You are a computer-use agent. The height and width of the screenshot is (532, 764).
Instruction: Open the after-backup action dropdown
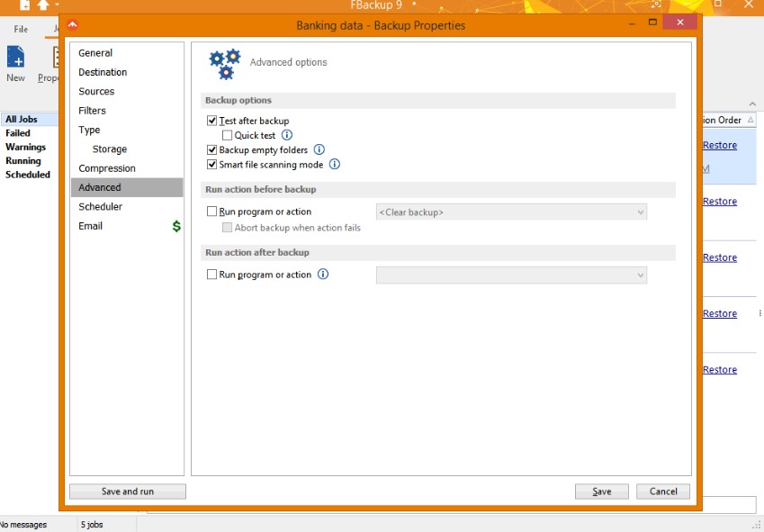click(x=640, y=275)
